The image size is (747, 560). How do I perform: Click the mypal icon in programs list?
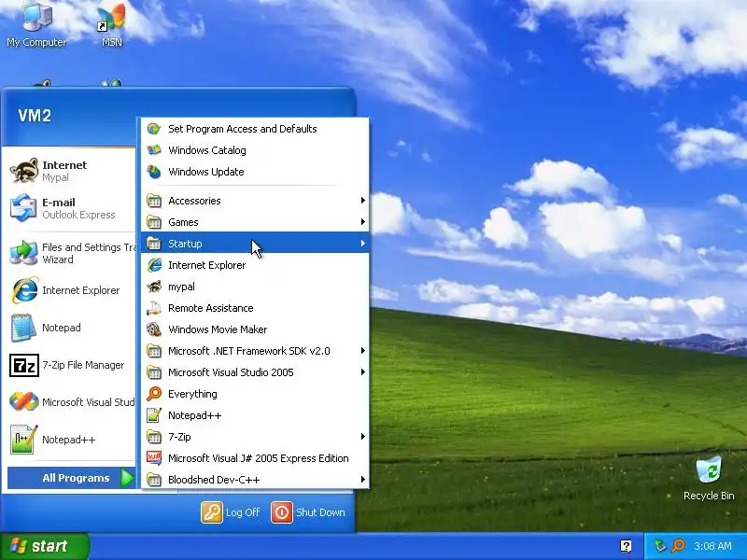(154, 287)
